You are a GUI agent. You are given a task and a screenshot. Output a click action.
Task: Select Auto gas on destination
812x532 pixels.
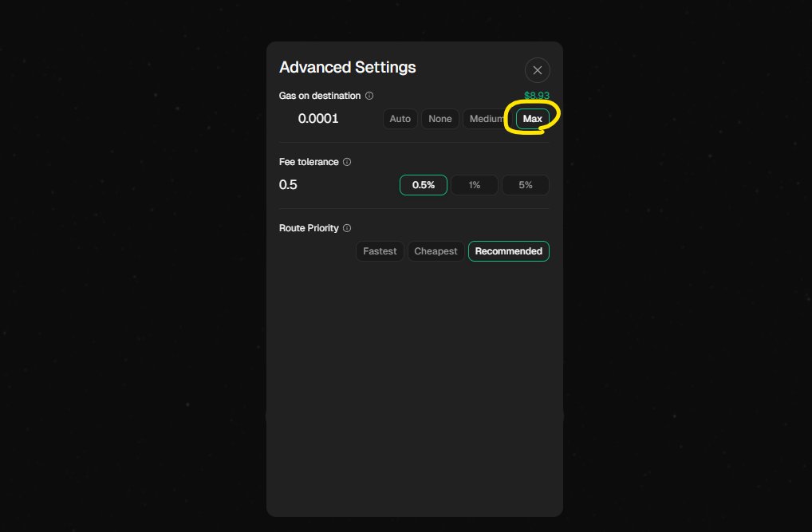pos(400,119)
